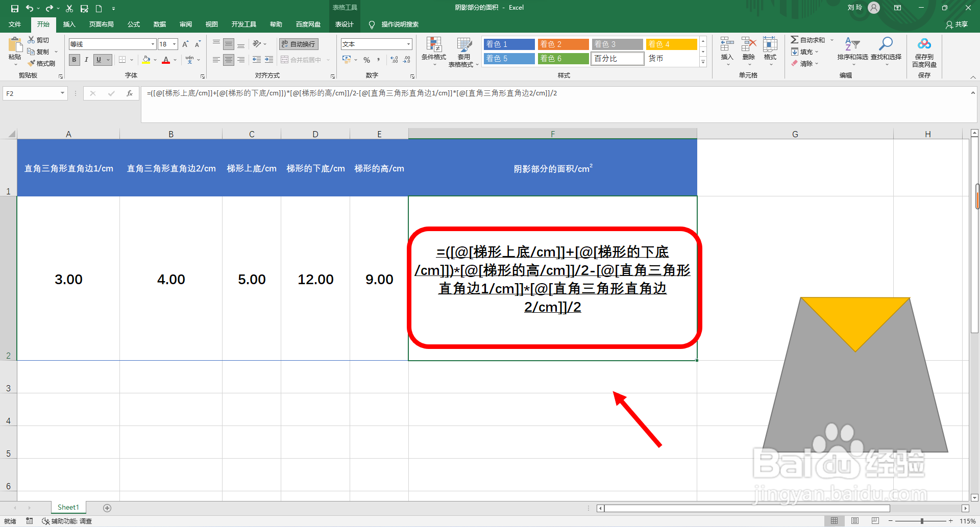980x527 pixels.
Task: Switch to the Data (数据) tab
Action: [160, 24]
